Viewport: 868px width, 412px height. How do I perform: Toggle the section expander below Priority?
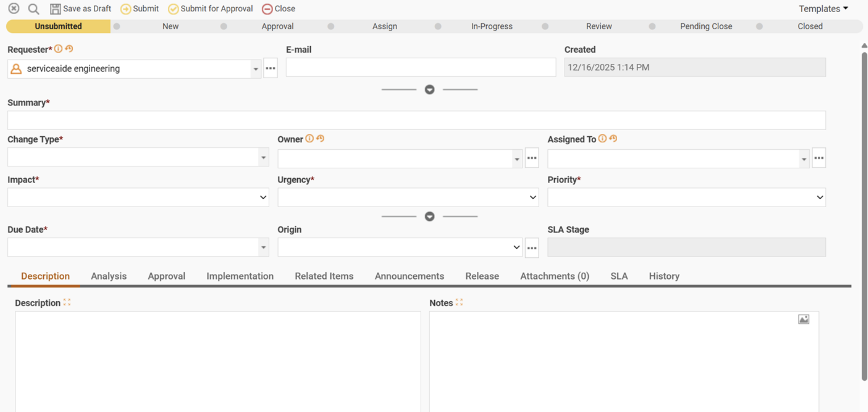429,216
